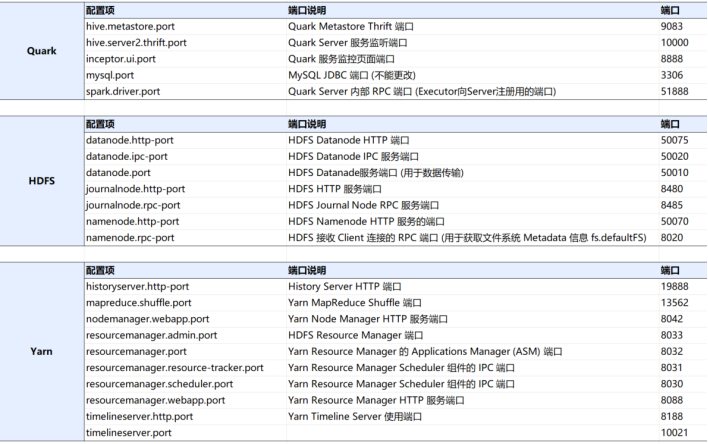The height and width of the screenshot is (444, 708).
Task: Select port value 50075
Action: coord(683,140)
